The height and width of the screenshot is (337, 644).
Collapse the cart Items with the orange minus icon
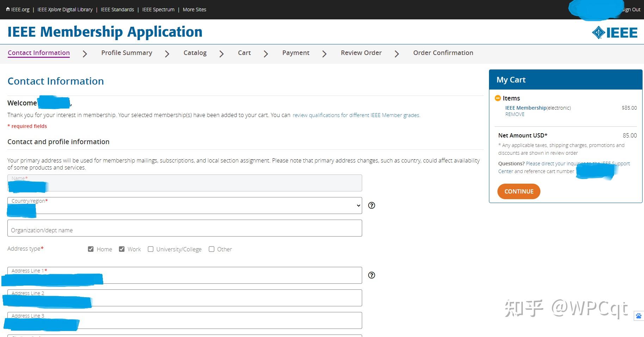498,98
